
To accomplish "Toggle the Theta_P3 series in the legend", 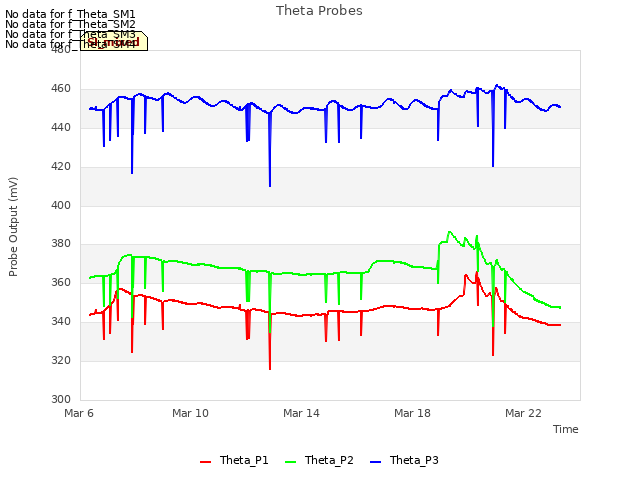I will pyautogui.click(x=404, y=460).
